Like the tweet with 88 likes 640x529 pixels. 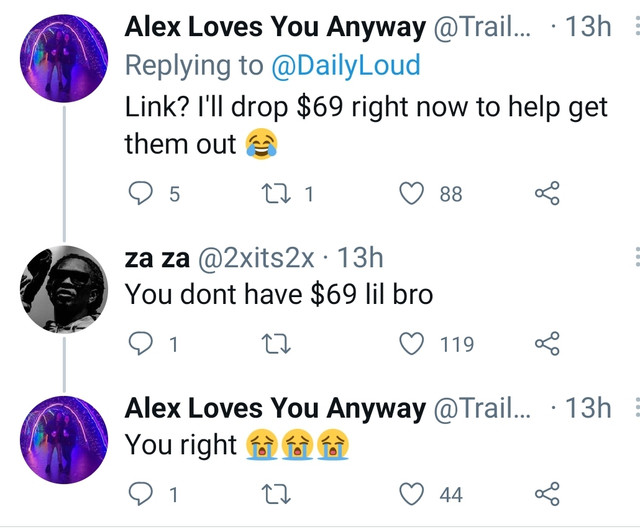411,193
